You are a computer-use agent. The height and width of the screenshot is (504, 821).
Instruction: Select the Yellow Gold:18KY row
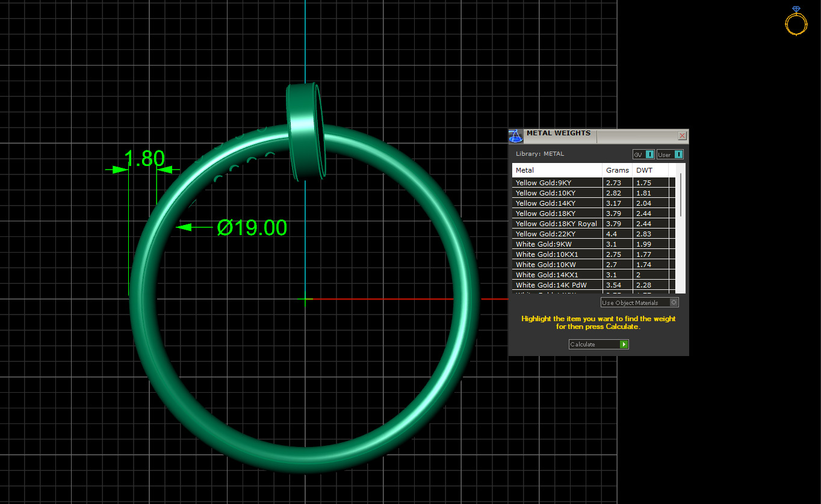(594, 214)
